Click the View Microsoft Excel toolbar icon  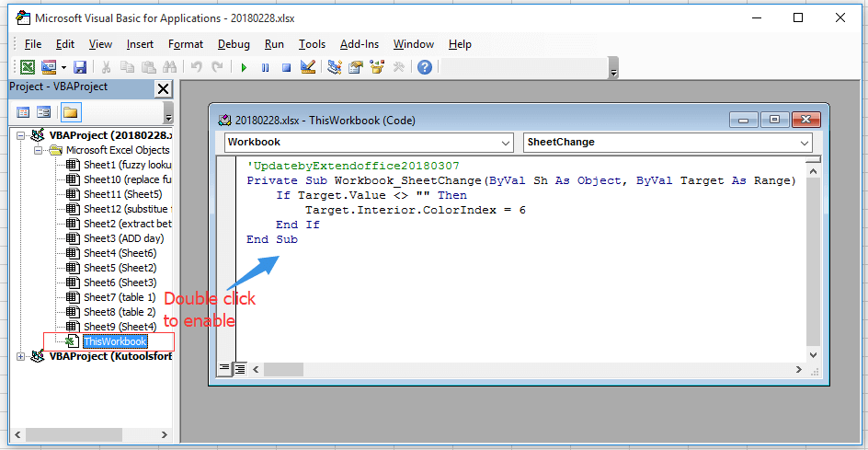click(28, 67)
